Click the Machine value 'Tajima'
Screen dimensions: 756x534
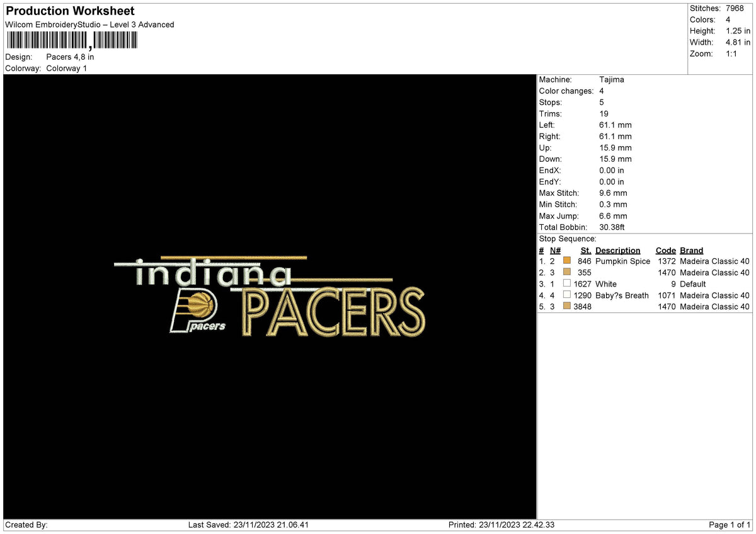click(612, 80)
